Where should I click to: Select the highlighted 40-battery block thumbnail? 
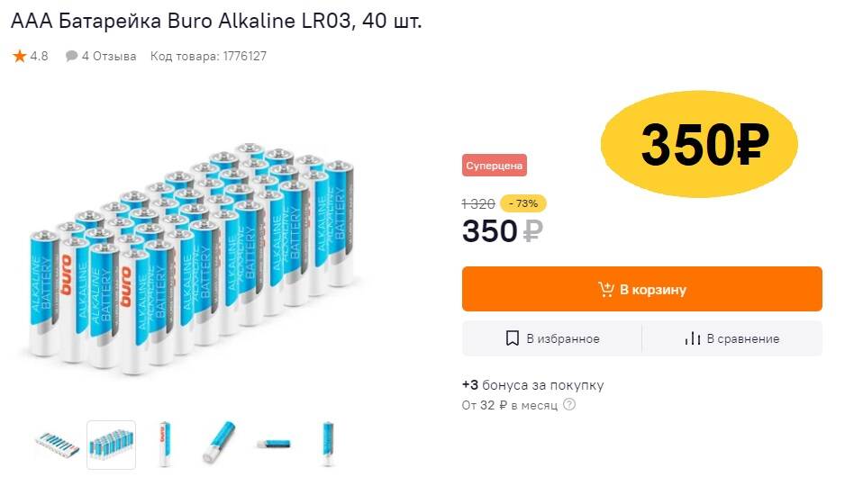coord(112,445)
